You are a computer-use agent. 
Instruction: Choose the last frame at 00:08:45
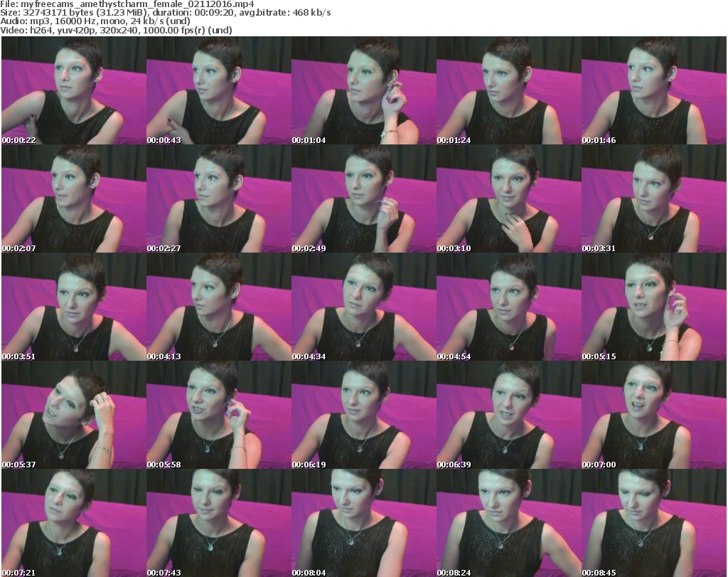point(654,523)
